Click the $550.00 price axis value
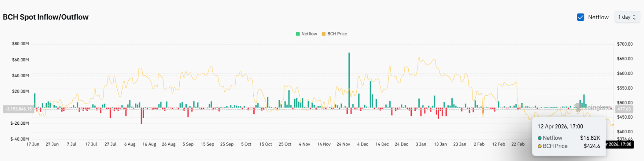The height and width of the screenshot is (161, 644). point(625,88)
